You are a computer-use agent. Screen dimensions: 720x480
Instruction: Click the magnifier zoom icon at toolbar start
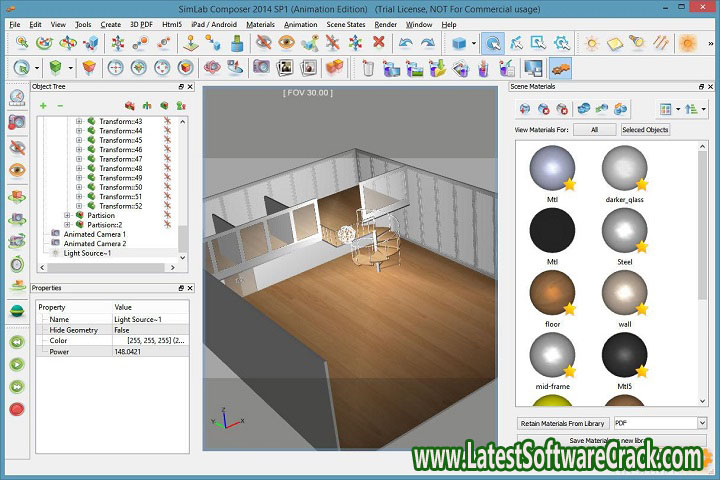pos(22,43)
